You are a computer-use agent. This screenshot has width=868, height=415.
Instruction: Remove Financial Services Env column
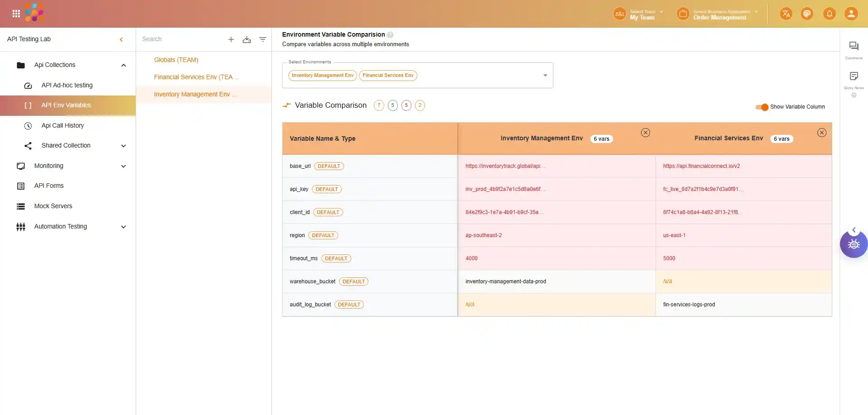[822, 133]
